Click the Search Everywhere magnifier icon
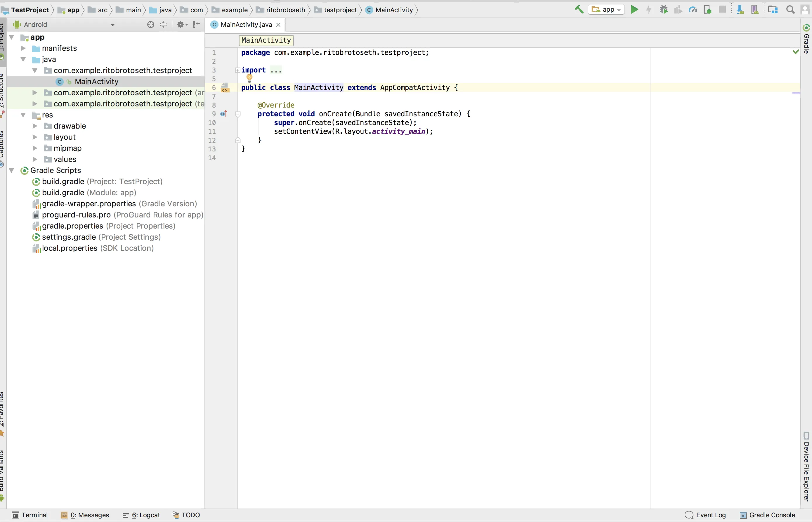812x522 pixels. (x=790, y=9)
